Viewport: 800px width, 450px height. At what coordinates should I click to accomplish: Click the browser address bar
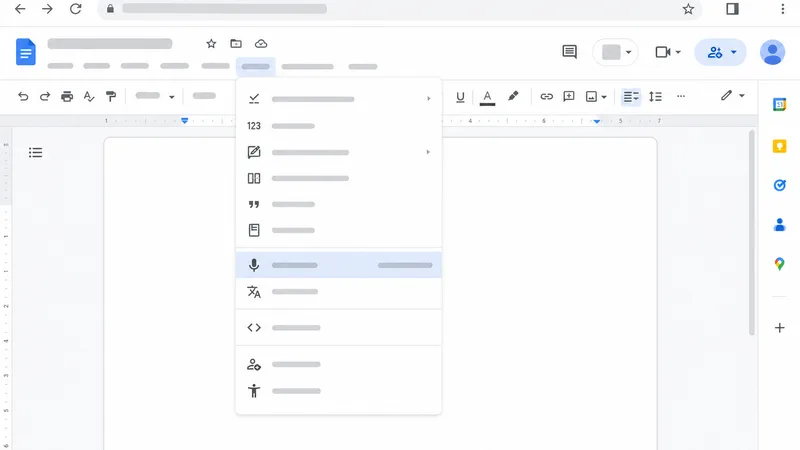click(x=399, y=9)
